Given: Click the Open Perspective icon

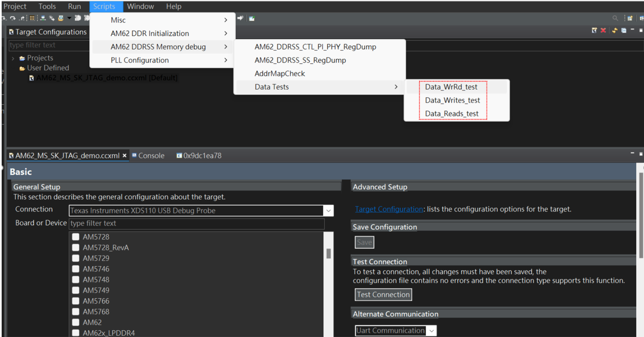Looking at the screenshot, I should (630, 18).
